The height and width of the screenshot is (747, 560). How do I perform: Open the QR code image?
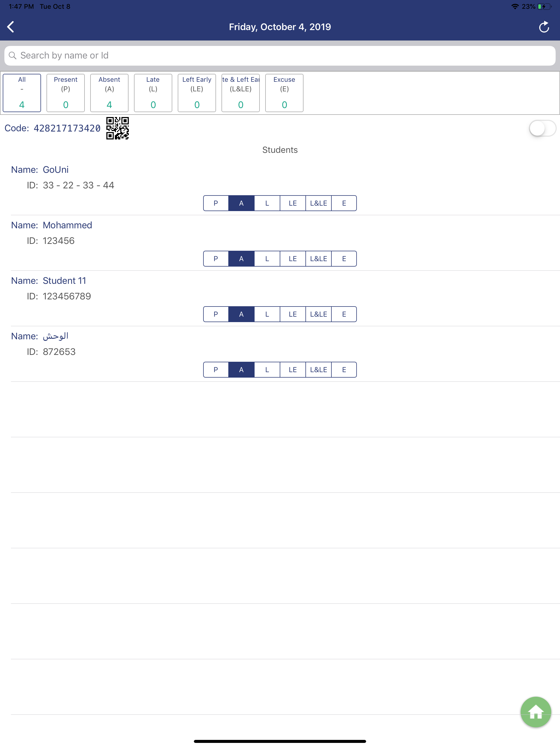118,128
